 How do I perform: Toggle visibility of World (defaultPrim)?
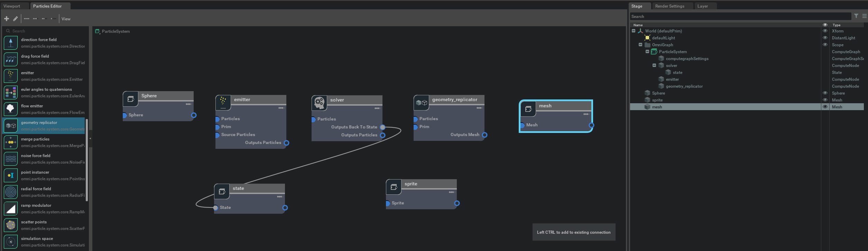coord(825,31)
